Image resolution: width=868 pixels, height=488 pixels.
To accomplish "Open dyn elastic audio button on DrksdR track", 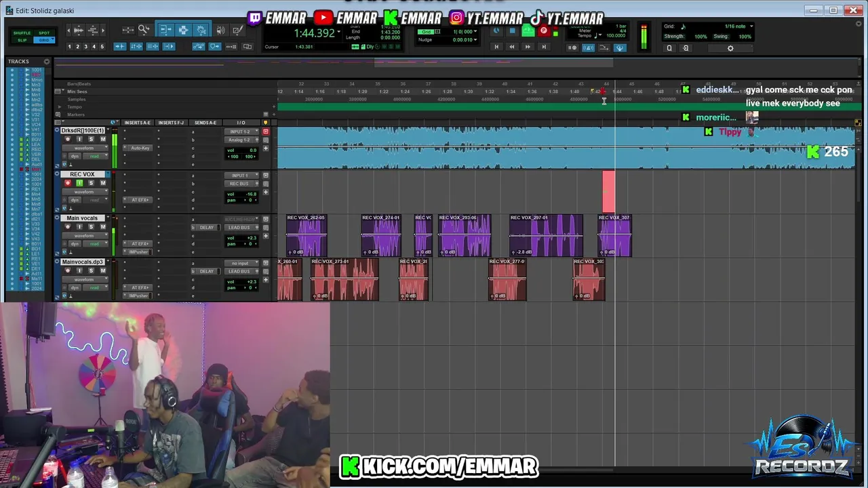I will (x=75, y=156).
